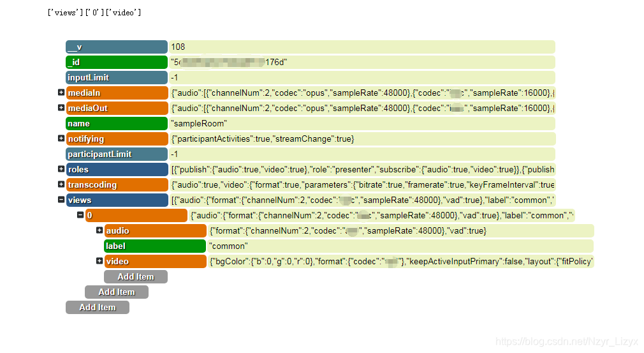Image resolution: width=644 pixels, height=353 pixels.
Task: Edit the audio format JSON value
Action: [400, 230]
